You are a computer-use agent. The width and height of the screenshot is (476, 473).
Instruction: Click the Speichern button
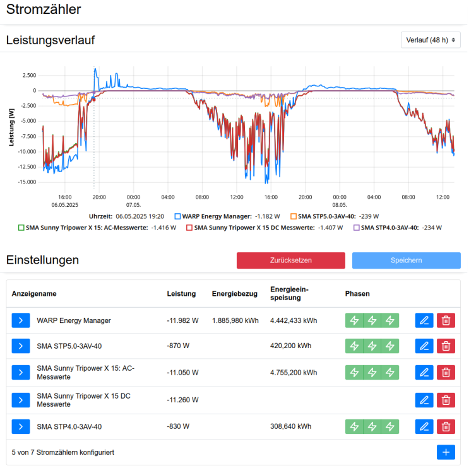(x=406, y=260)
